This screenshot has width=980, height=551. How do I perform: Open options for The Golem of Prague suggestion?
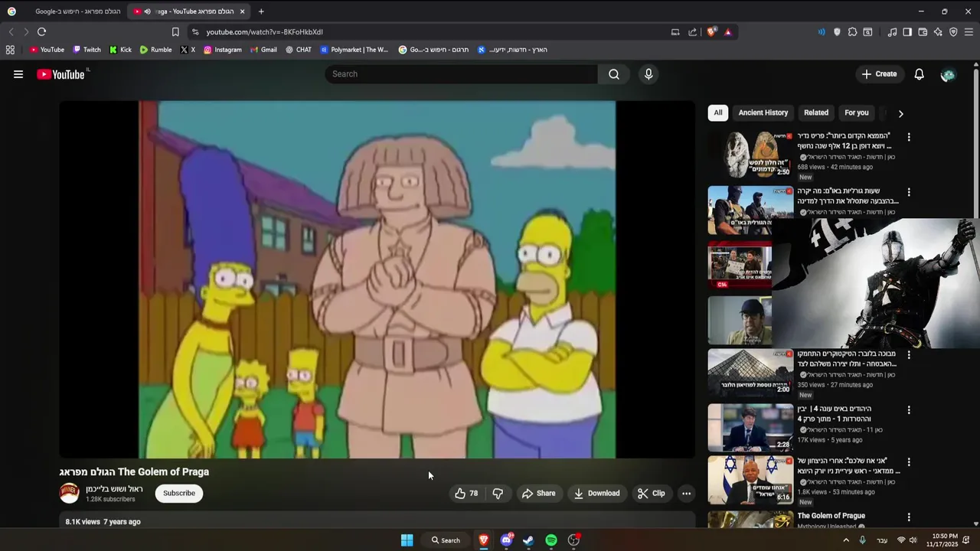[x=909, y=517]
